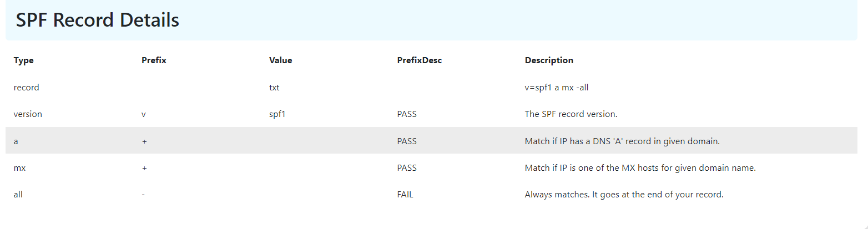Image resolution: width=868 pixels, height=229 pixels.
Task: Click FAIL in the 'all' row
Action: pos(405,195)
